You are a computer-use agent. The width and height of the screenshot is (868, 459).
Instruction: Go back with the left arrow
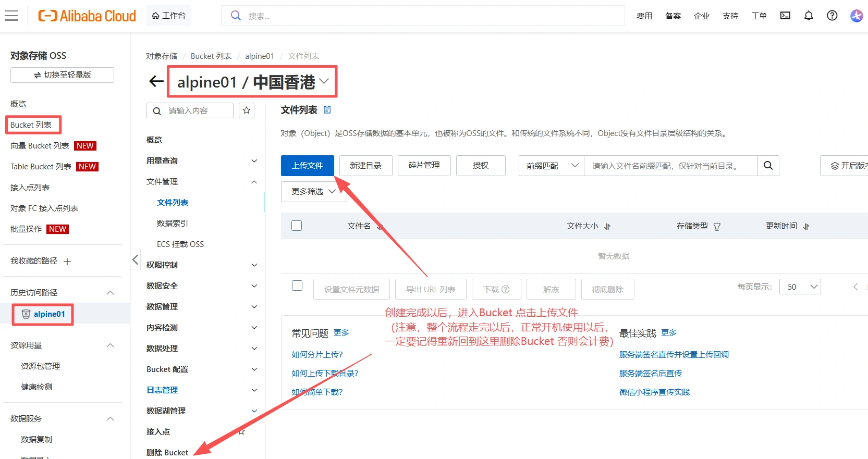tap(156, 81)
